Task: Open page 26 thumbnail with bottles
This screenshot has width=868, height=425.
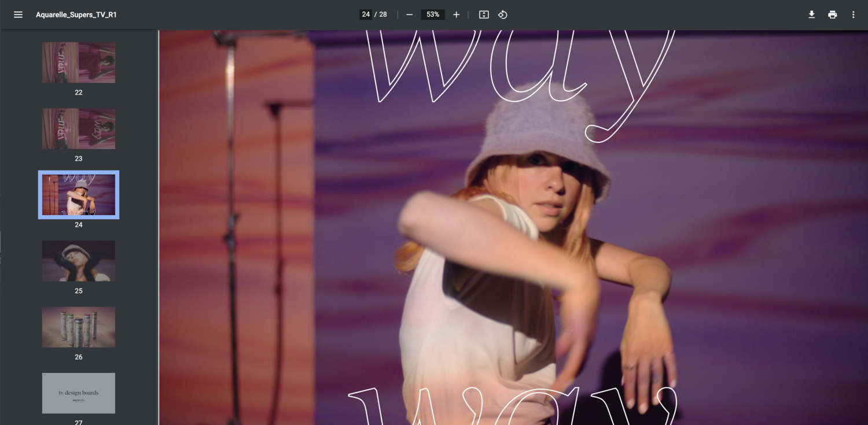Action: (79, 327)
